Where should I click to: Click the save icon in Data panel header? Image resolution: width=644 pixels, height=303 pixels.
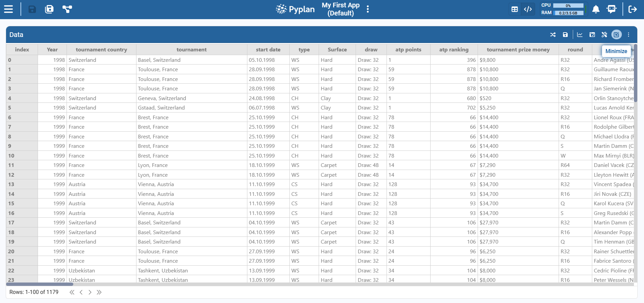coord(565,35)
